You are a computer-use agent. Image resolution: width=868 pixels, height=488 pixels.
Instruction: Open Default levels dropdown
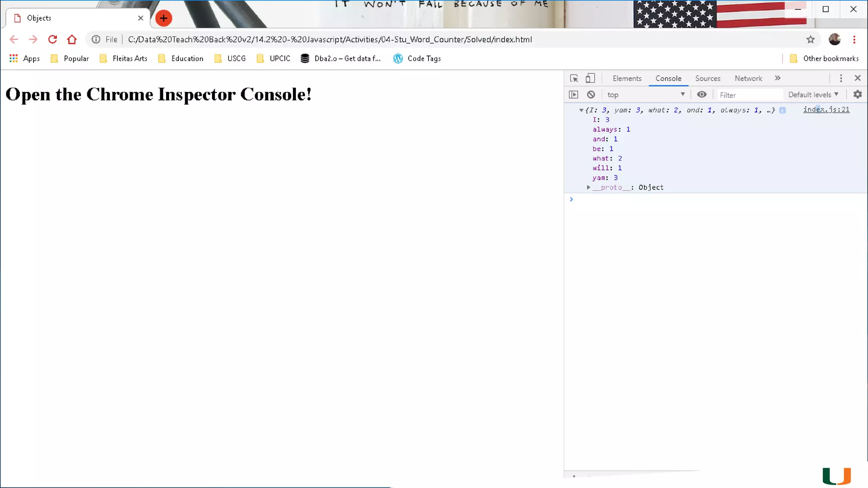tap(813, 94)
